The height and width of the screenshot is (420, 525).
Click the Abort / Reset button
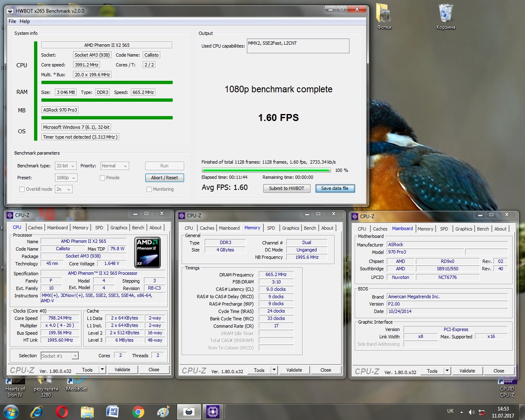pos(164,178)
